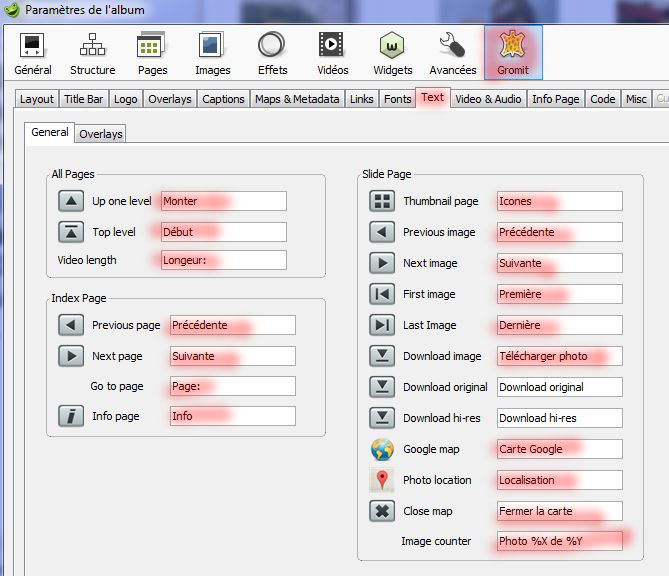Open the Video & Audio tab
The image size is (669, 576).
coord(487,99)
